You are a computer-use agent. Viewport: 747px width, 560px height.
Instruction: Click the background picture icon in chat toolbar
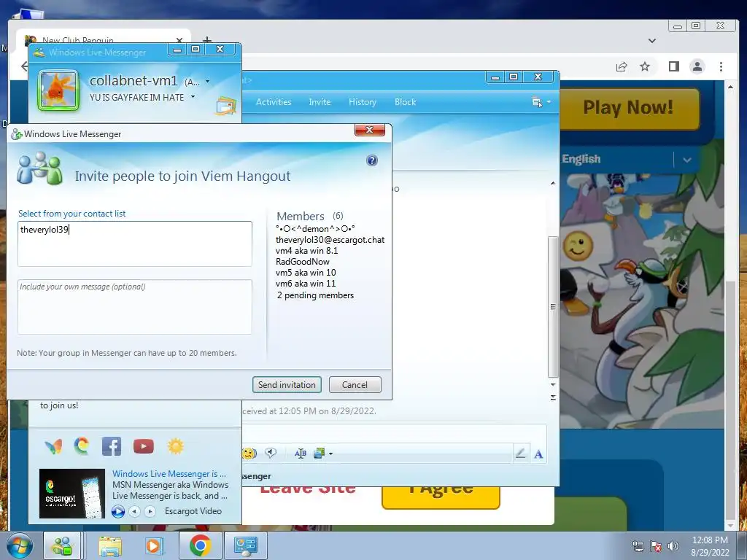pyautogui.click(x=319, y=454)
